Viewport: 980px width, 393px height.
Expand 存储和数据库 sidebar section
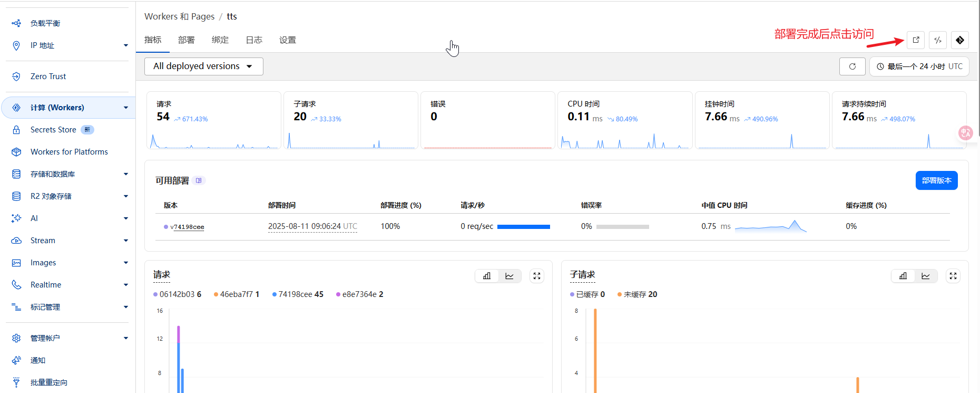tap(126, 174)
